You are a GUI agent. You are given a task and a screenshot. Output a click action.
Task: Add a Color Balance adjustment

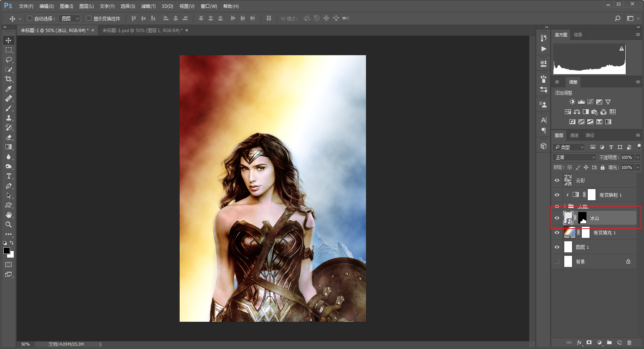(577, 112)
